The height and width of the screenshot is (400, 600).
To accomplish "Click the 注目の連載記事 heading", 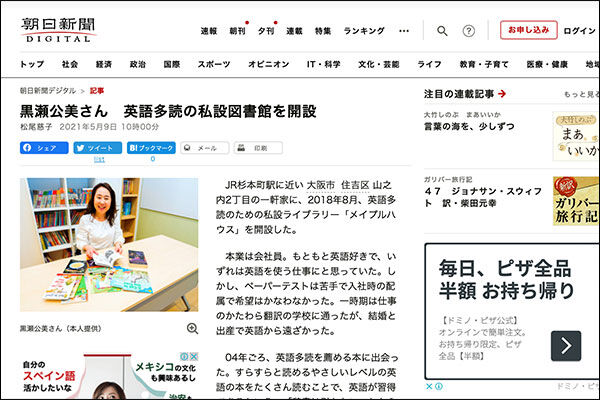I will click(459, 94).
